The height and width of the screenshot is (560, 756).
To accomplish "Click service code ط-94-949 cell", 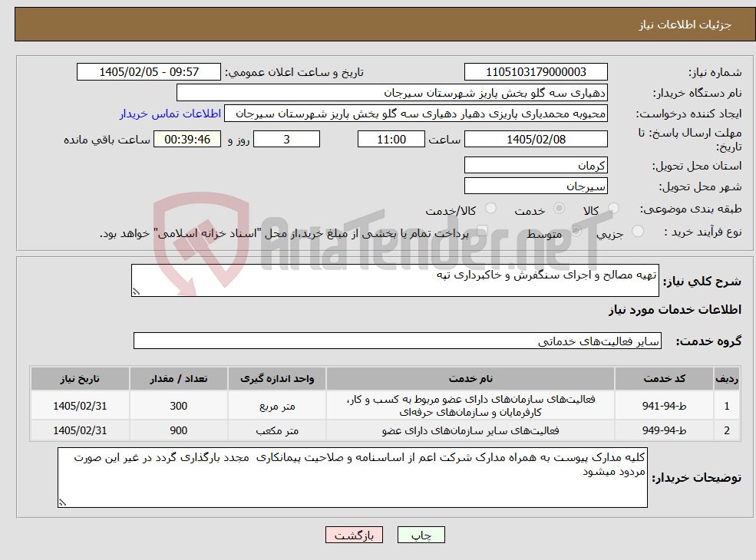I will point(664,430).
